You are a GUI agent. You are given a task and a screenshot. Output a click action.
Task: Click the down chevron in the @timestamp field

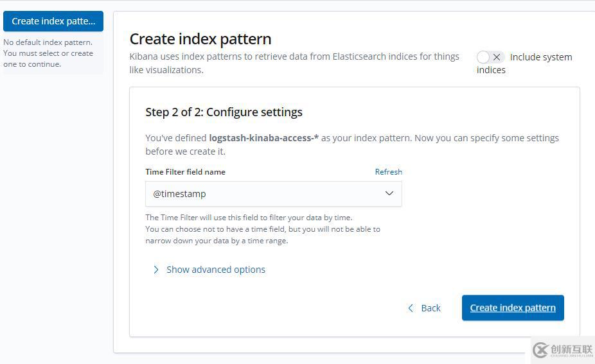pos(389,194)
